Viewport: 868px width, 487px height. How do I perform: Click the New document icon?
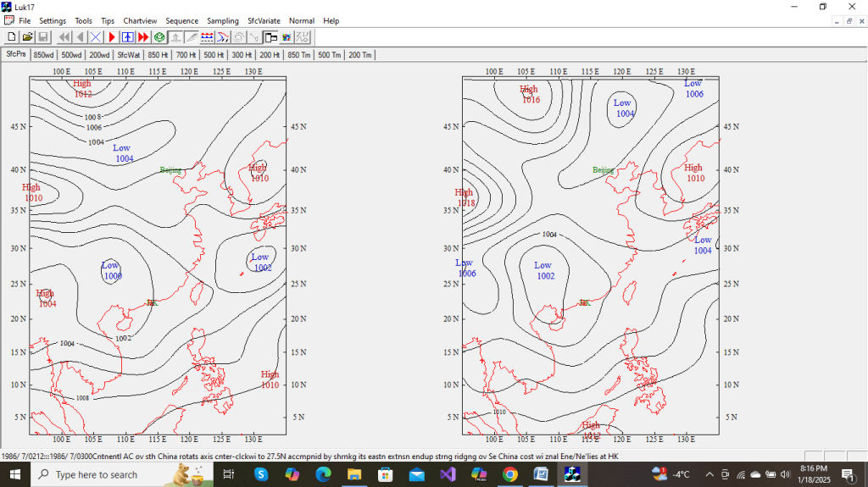(12, 37)
